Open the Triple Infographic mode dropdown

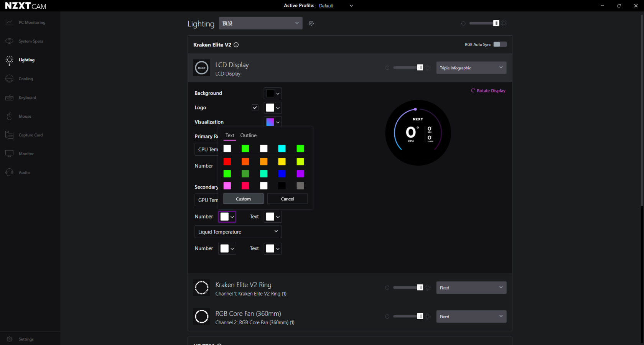pyautogui.click(x=471, y=68)
